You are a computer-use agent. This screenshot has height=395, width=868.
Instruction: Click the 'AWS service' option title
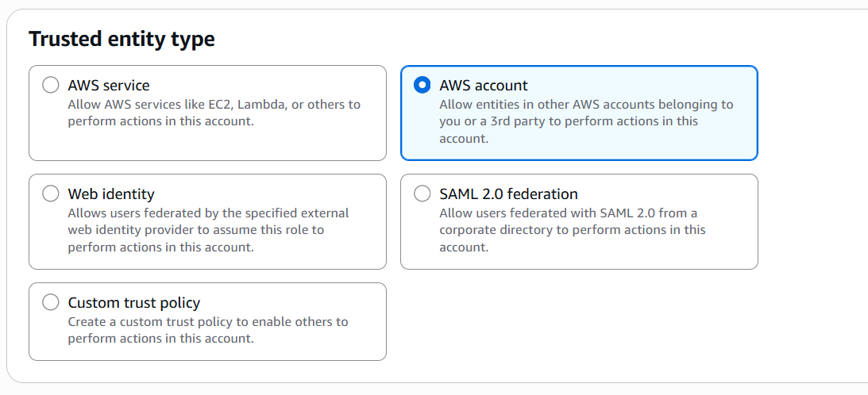tap(109, 86)
